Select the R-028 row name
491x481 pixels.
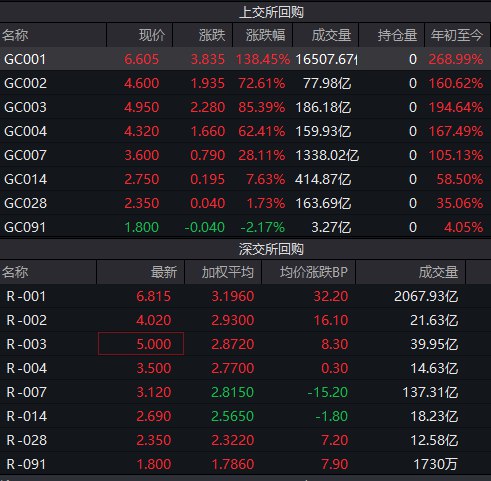(26, 440)
